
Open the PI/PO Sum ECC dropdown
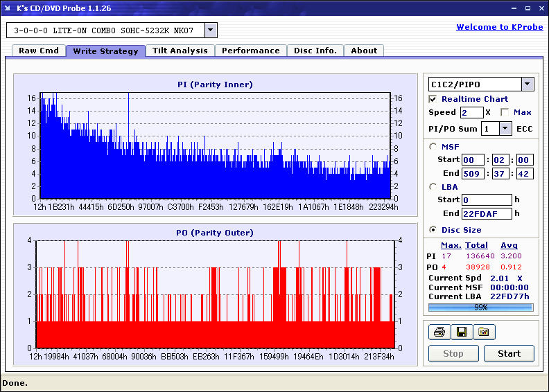505,129
